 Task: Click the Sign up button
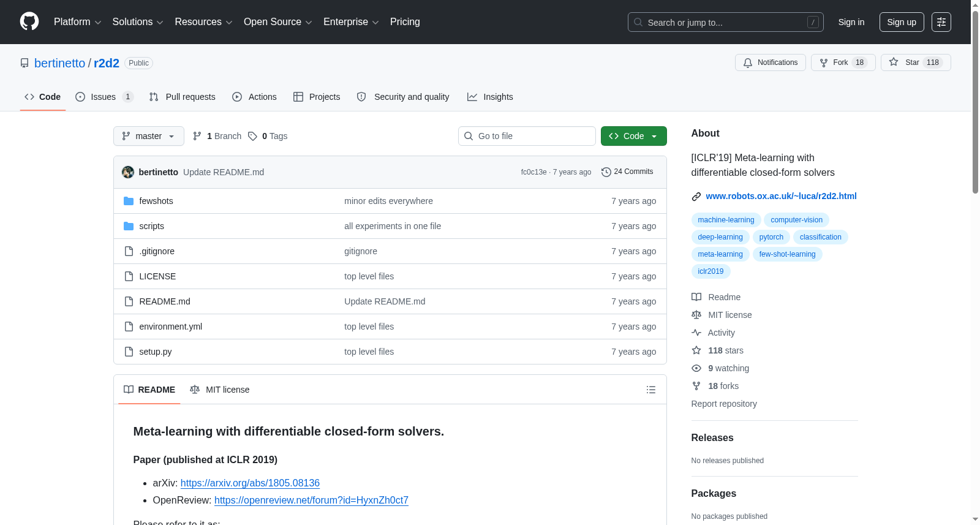(902, 22)
